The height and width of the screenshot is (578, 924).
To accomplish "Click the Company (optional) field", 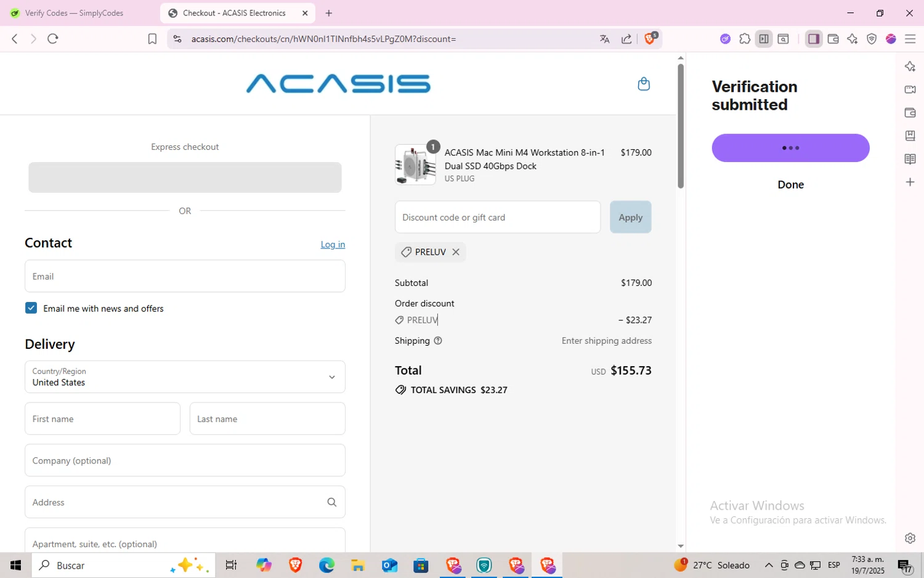I will coord(185,460).
